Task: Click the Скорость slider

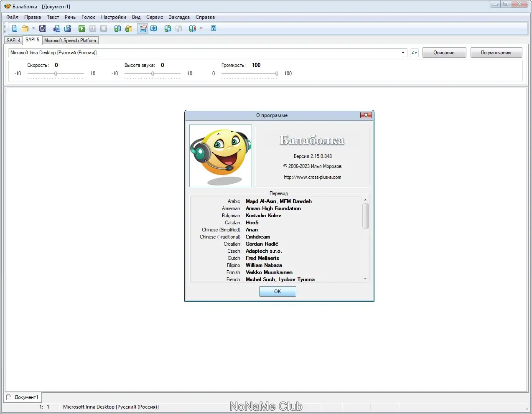Action: [56, 74]
